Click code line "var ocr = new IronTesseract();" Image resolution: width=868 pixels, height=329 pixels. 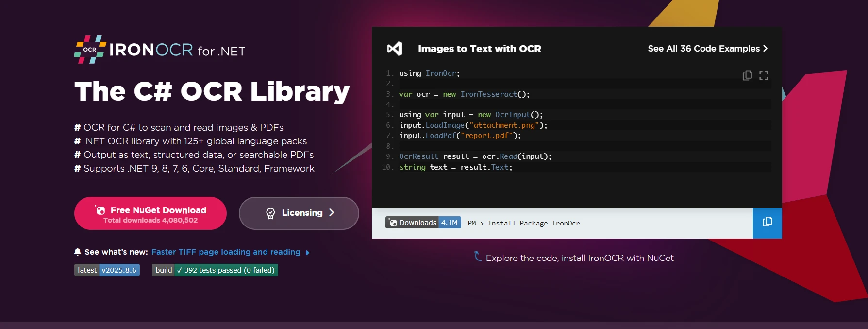tap(465, 94)
